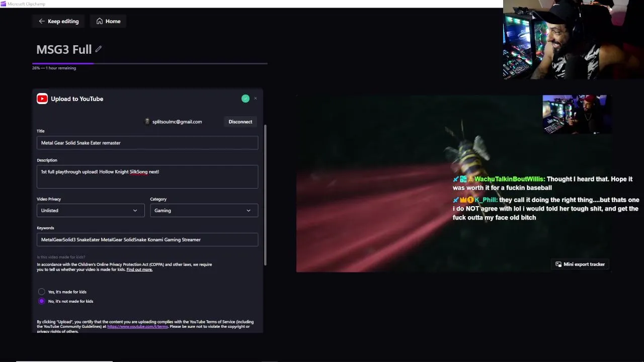Click the green checkmark status icon
The width and height of the screenshot is (644, 362).
click(246, 99)
